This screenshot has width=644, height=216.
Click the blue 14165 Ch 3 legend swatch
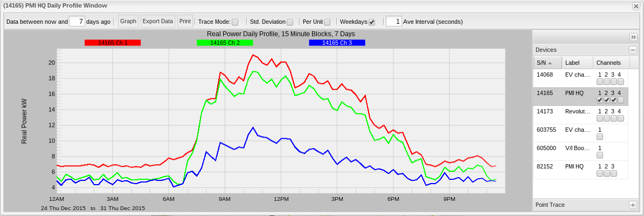[x=337, y=43]
